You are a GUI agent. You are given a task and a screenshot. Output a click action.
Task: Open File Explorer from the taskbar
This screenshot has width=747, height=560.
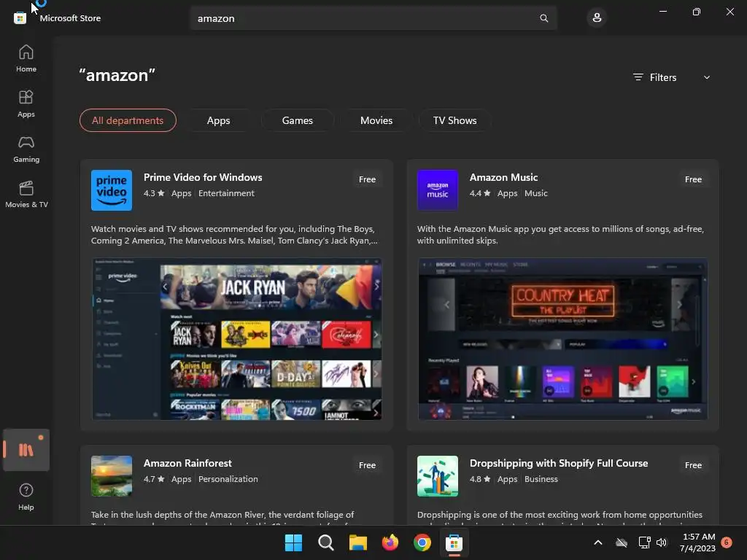pyautogui.click(x=357, y=542)
